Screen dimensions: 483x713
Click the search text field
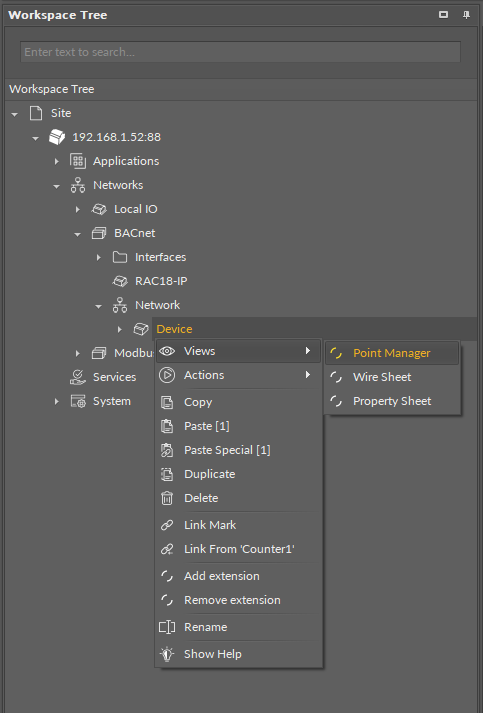(x=240, y=52)
